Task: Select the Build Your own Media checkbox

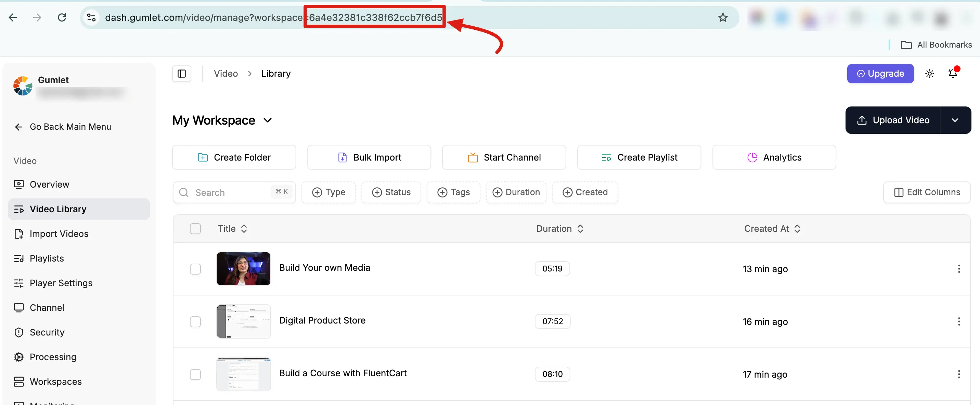Action: coord(195,269)
